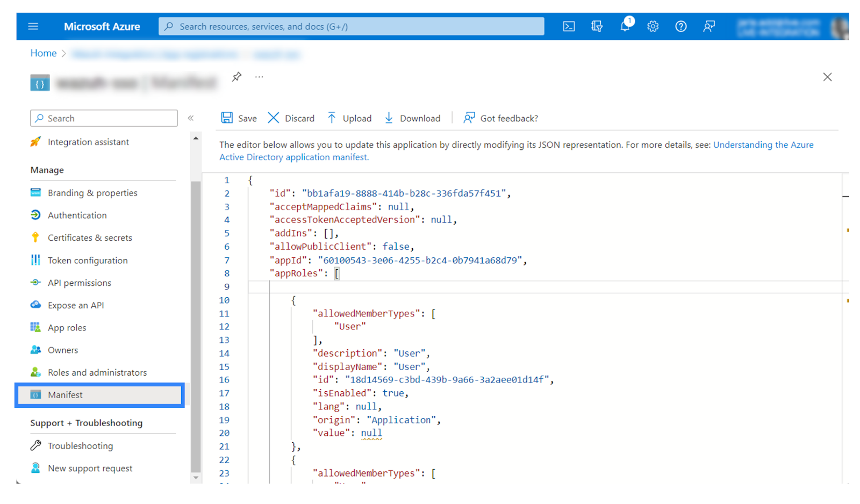Click the role "id" value on line 16

[447, 380]
